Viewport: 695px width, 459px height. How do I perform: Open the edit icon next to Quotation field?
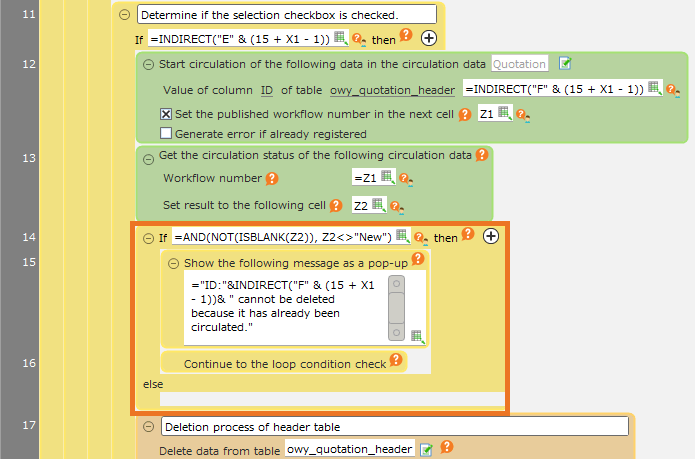pyautogui.click(x=565, y=64)
